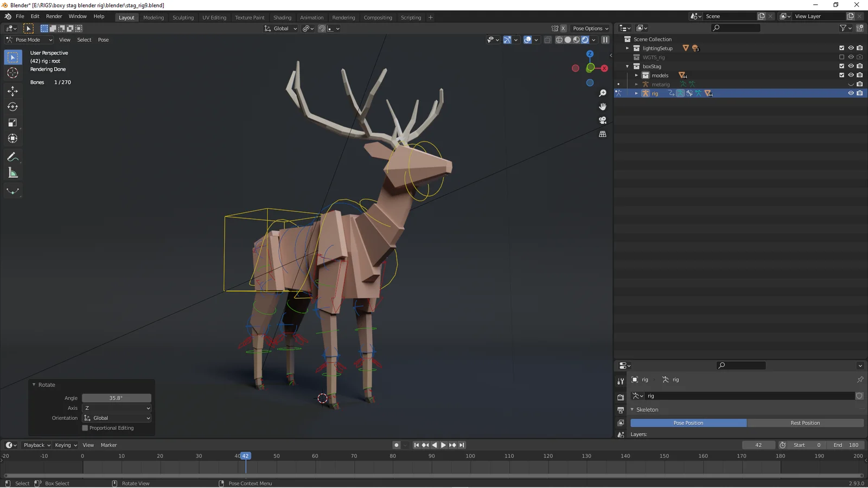The width and height of the screenshot is (868, 488).
Task: Select the Measure tool
Action: 12,173
